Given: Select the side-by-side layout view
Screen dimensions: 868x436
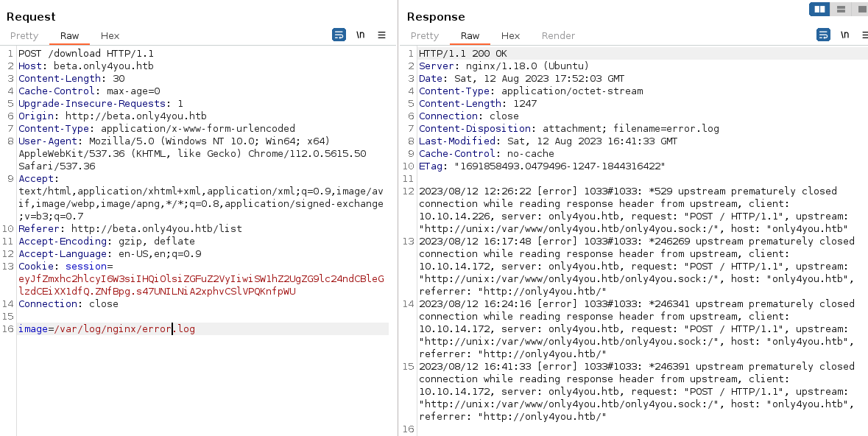Looking at the screenshot, I should pyautogui.click(x=819, y=9).
